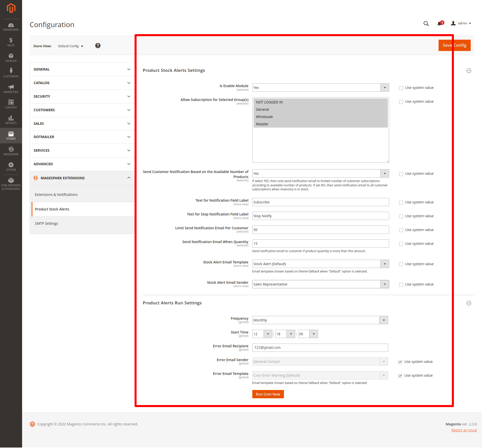This screenshot has width=482, height=448.
Task: Click the admin user avatar icon
Action: point(453,23)
